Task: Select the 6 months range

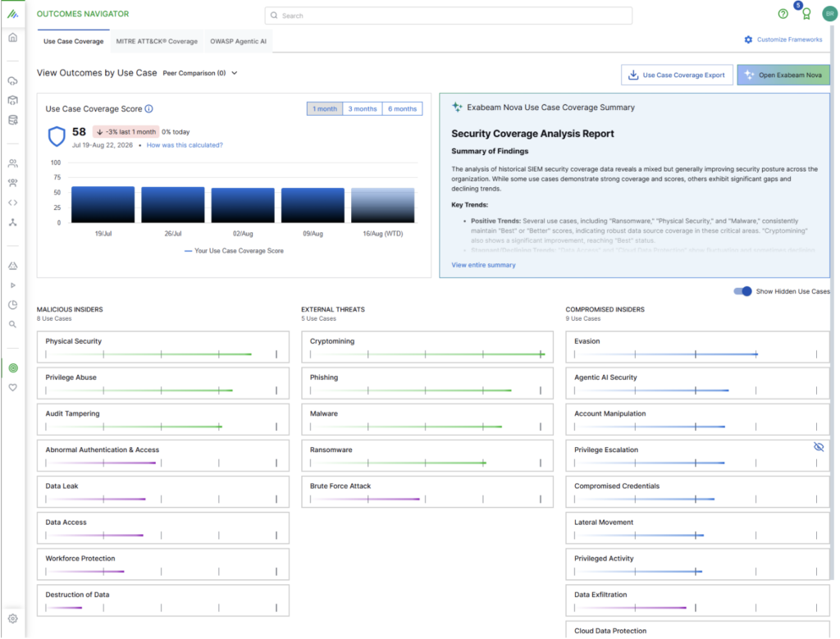Action: 402,109
